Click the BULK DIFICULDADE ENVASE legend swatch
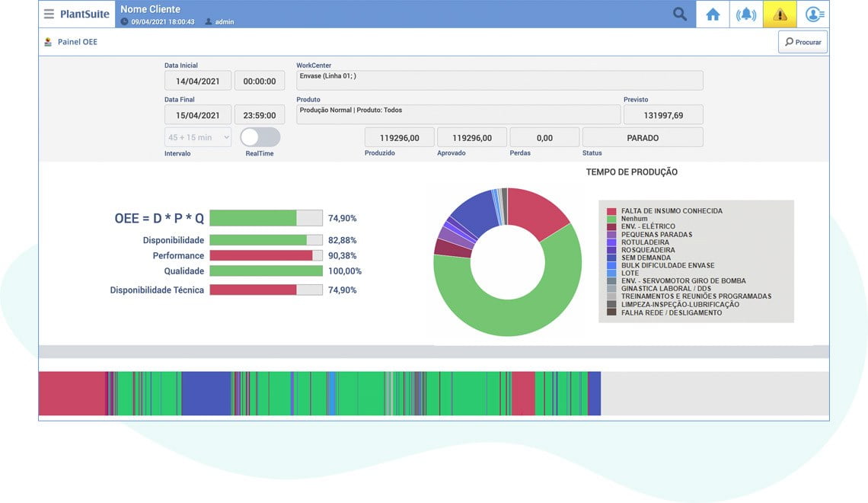 611,265
